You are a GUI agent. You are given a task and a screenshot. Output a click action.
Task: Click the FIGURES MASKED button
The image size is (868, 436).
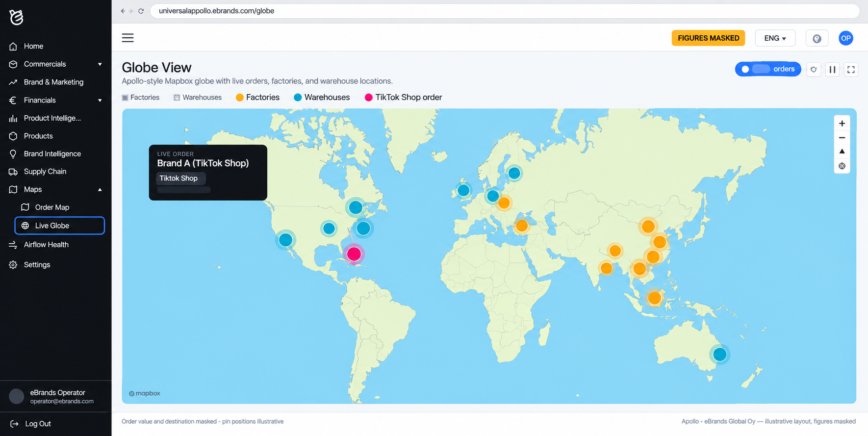point(708,38)
